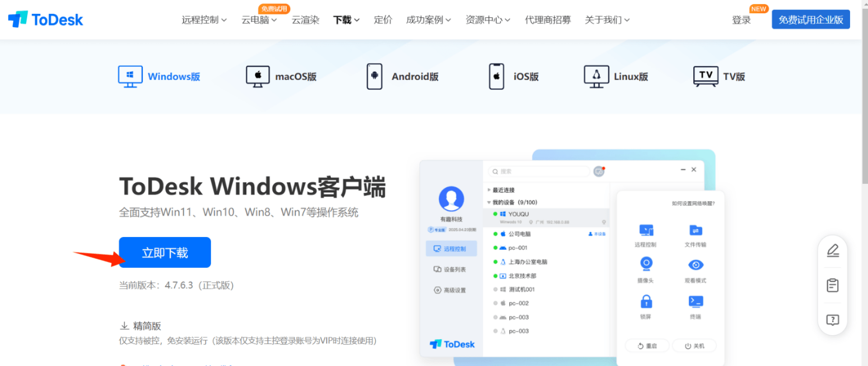Click the 重启 button in the preview
Screen dimensions: 868x366
[x=647, y=346]
